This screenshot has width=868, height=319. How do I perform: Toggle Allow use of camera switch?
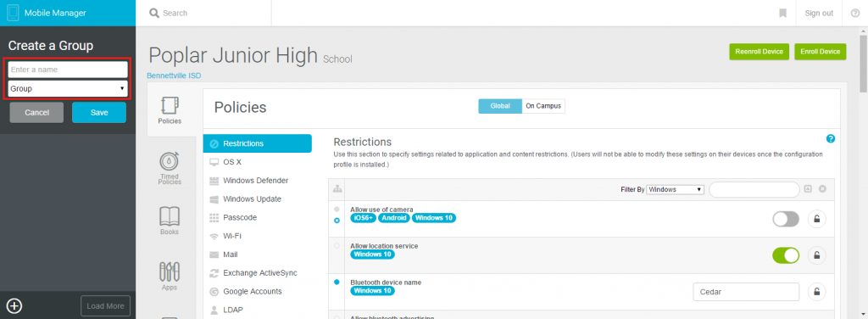click(786, 219)
